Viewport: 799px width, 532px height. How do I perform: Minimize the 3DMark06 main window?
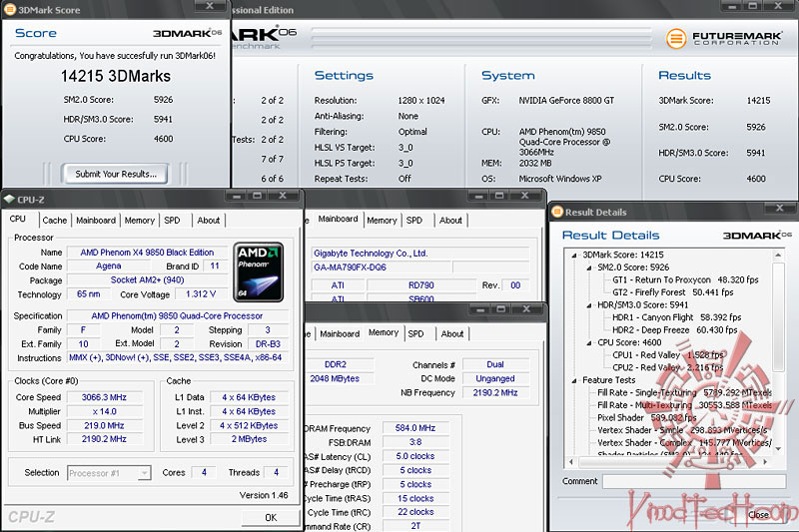[732, 6]
